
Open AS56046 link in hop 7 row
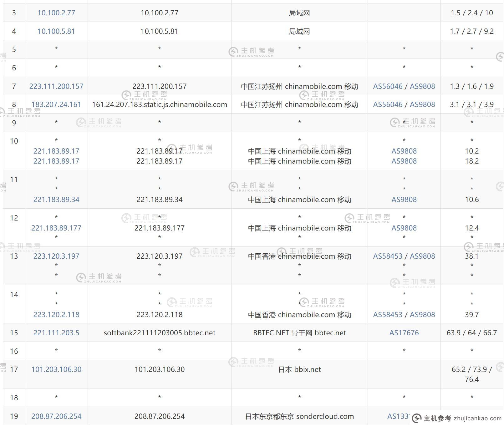[x=388, y=86]
